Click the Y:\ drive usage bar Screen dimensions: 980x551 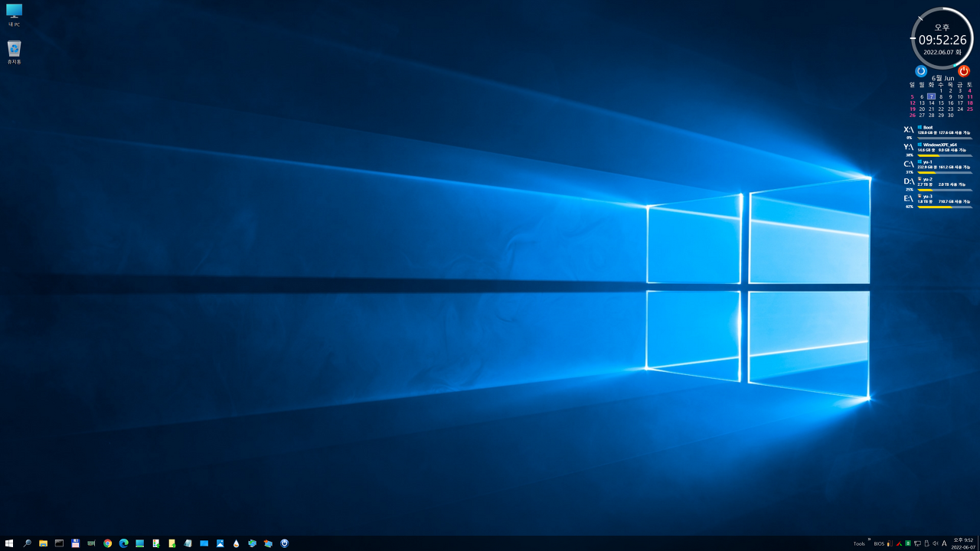(x=945, y=155)
